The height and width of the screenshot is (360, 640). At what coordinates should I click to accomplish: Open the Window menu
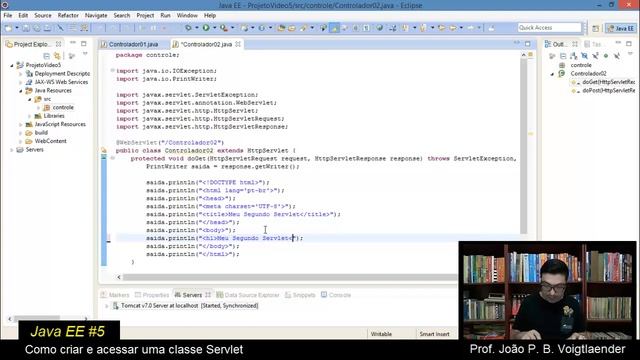[187, 16]
